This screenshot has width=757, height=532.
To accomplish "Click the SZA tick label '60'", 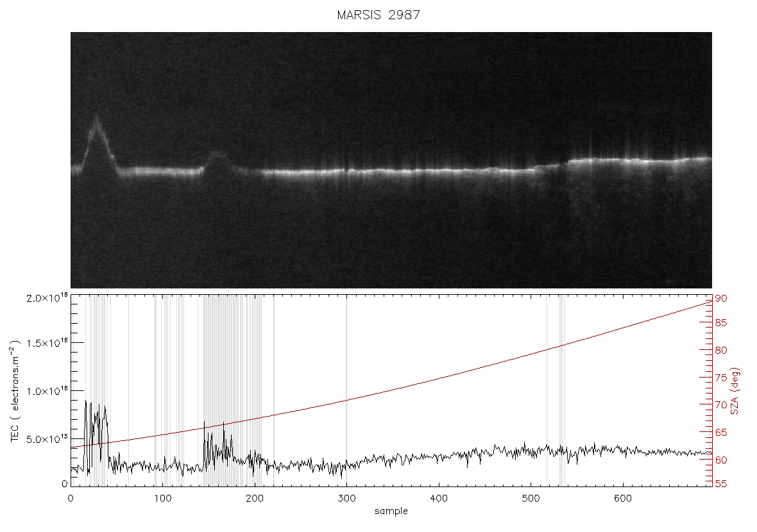I will click(721, 460).
